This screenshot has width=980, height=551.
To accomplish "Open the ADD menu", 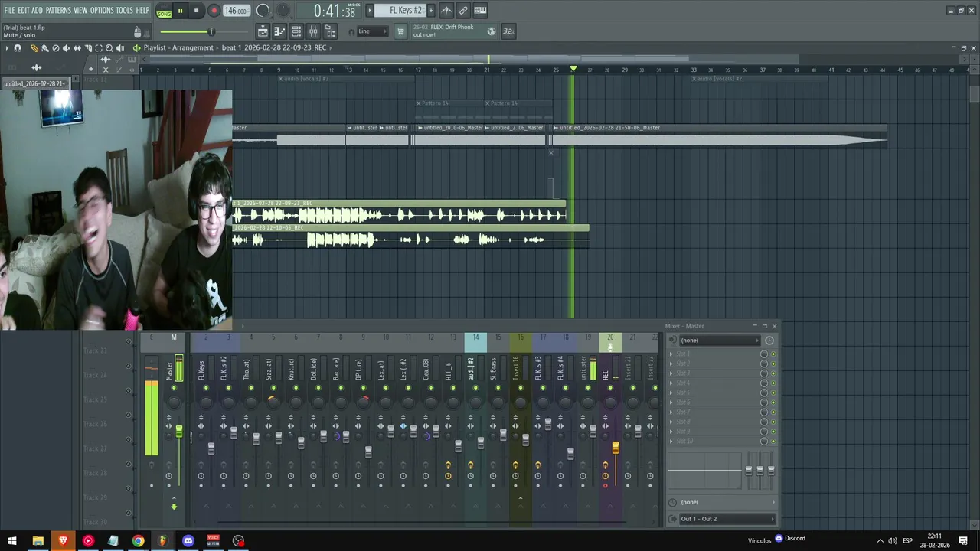I will (38, 10).
